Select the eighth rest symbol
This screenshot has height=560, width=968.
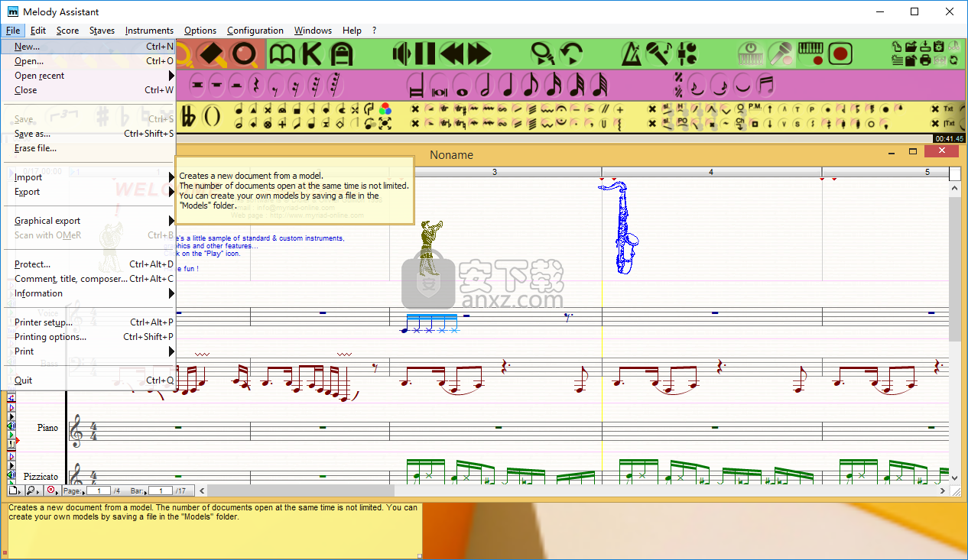[x=275, y=85]
